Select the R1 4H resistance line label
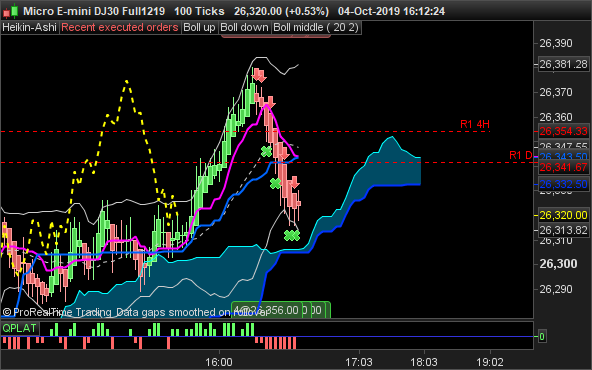This screenshot has width=592, height=370. tap(475, 124)
